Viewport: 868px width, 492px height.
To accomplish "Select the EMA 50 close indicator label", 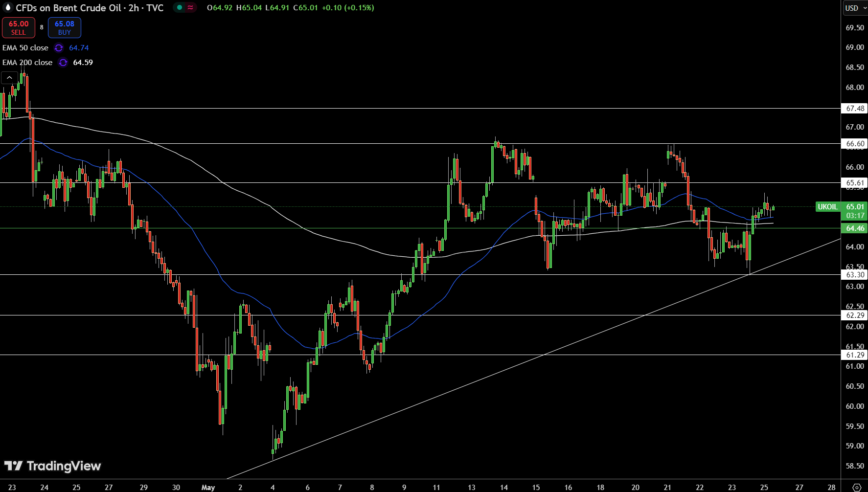I will [x=25, y=48].
